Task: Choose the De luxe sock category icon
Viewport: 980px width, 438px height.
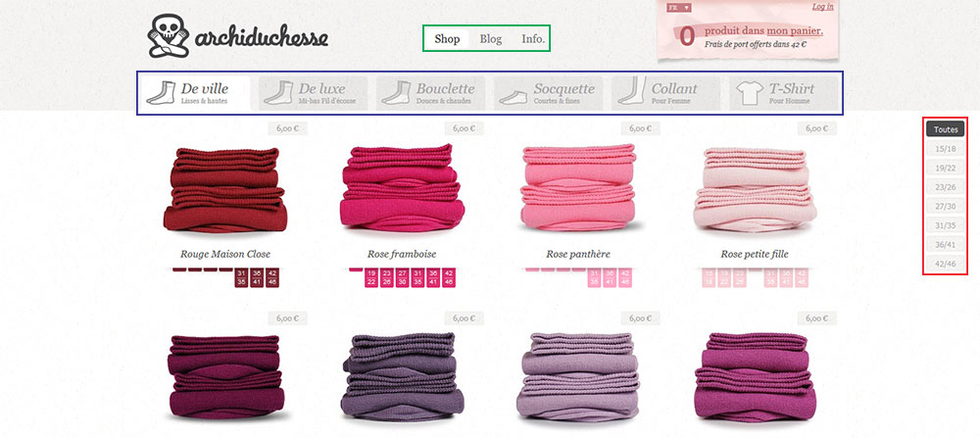Action: (278, 92)
